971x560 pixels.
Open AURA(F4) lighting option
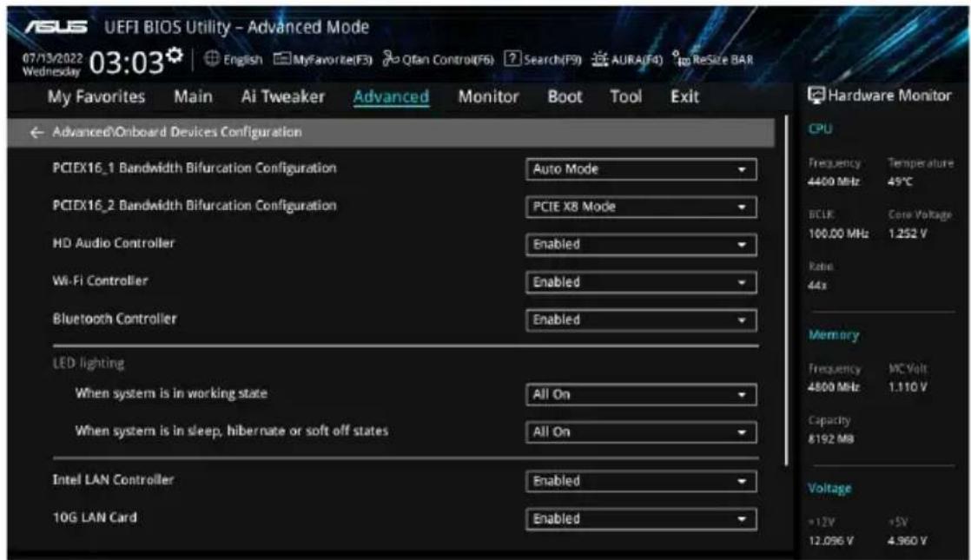point(627,59)
